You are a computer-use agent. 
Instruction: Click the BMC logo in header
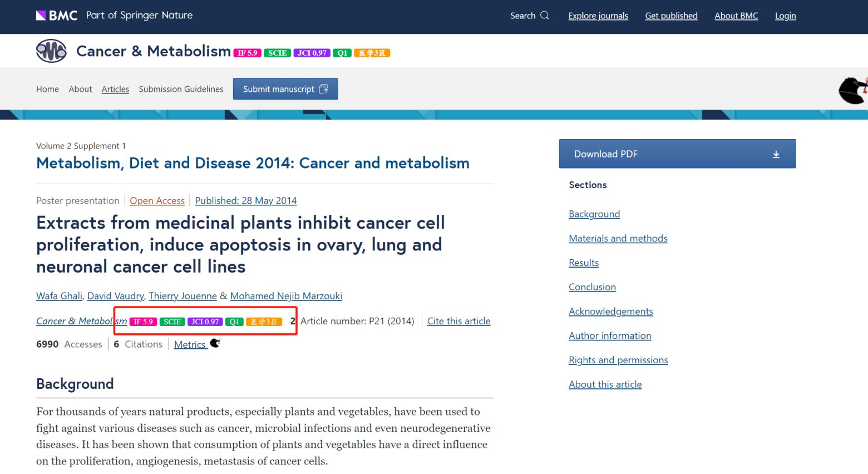[57, 16]
